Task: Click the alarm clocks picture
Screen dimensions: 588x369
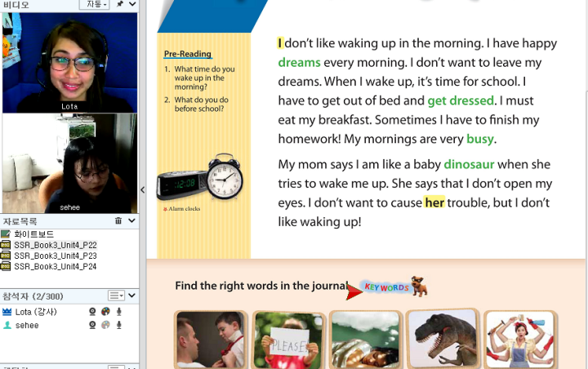Action: click(200, 177)
